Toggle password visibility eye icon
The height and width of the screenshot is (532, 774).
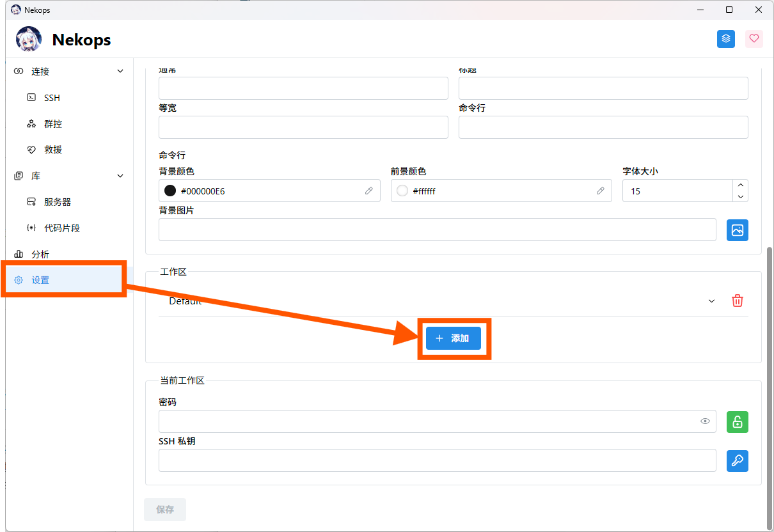pyautogui.click(x=705, y=421)
